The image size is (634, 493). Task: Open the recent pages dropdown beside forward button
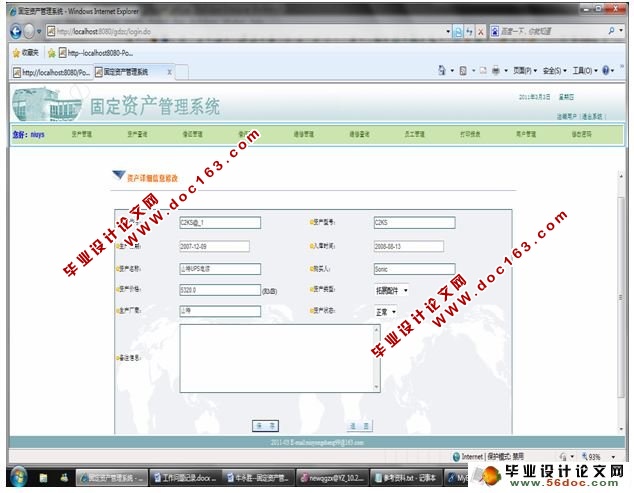[39, 31]
